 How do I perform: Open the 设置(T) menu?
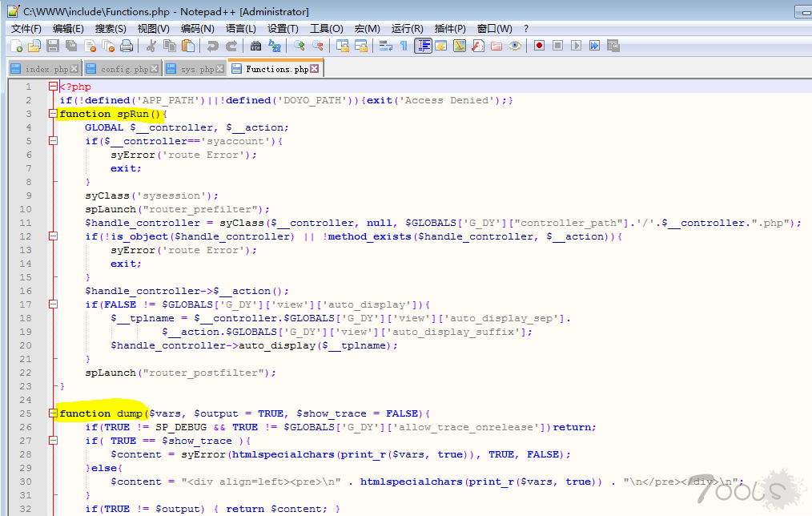coord(283,29)
